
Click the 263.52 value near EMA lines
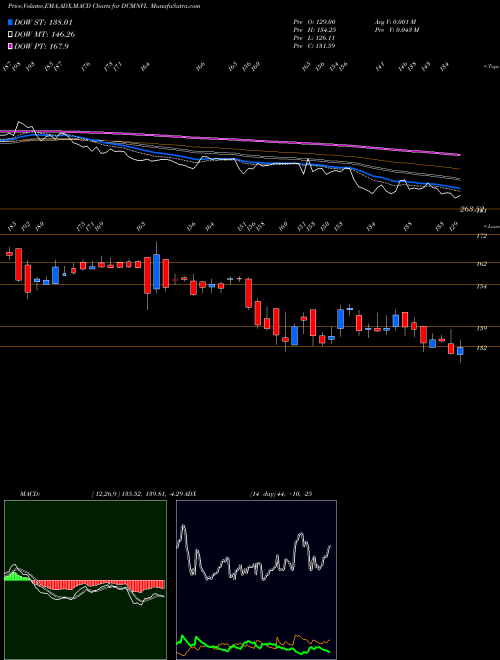pos(471,209)
